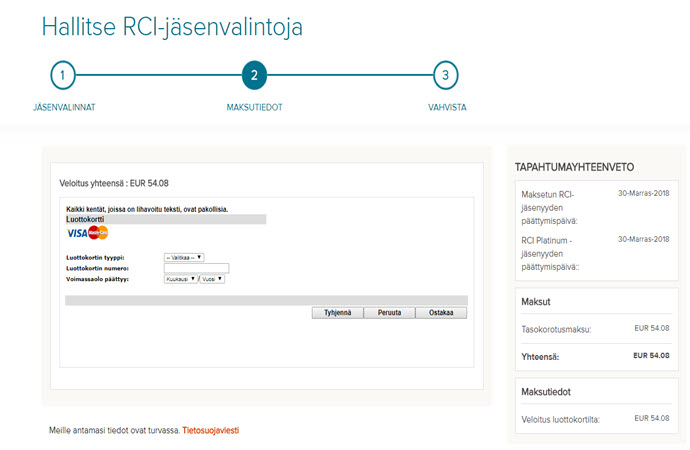690x450 pixels.
Task: Click the Peruuta button
Action: [389, 312]
